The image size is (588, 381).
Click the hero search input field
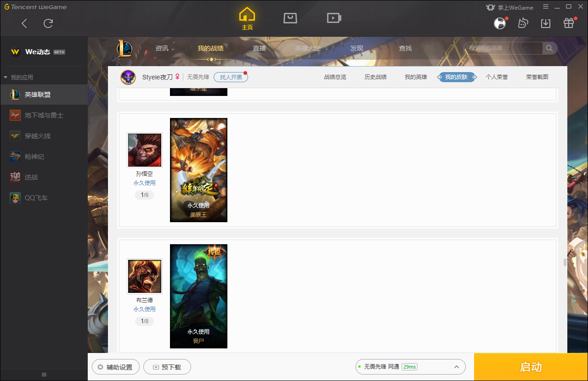coord(503,48)
